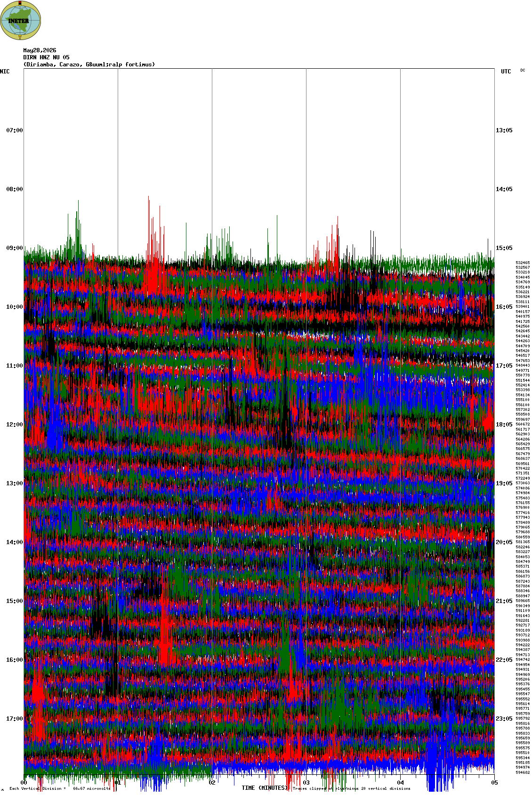Select the 15:05 UTC time marker
The image size is (532, 795).
point(504,248)
